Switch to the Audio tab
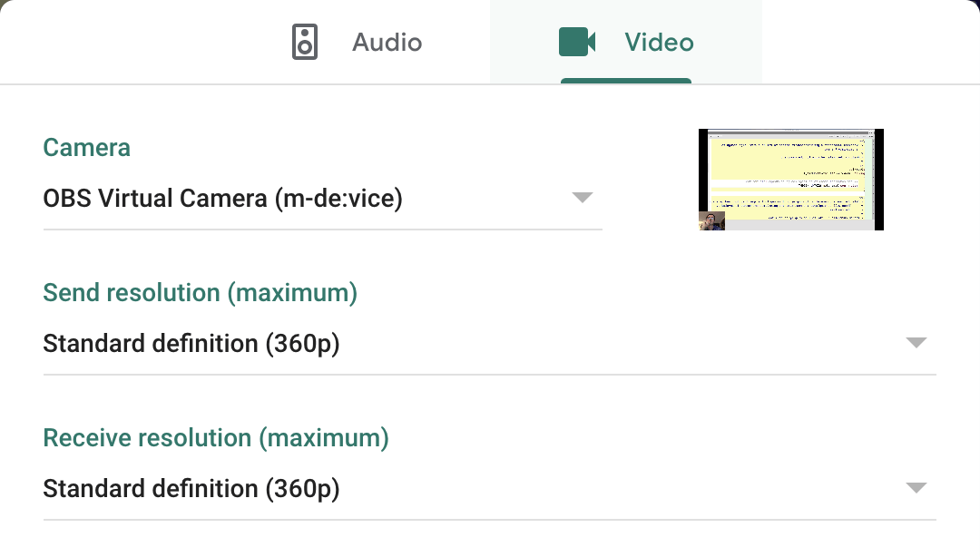The image size is (980, 557). (355, 42)
